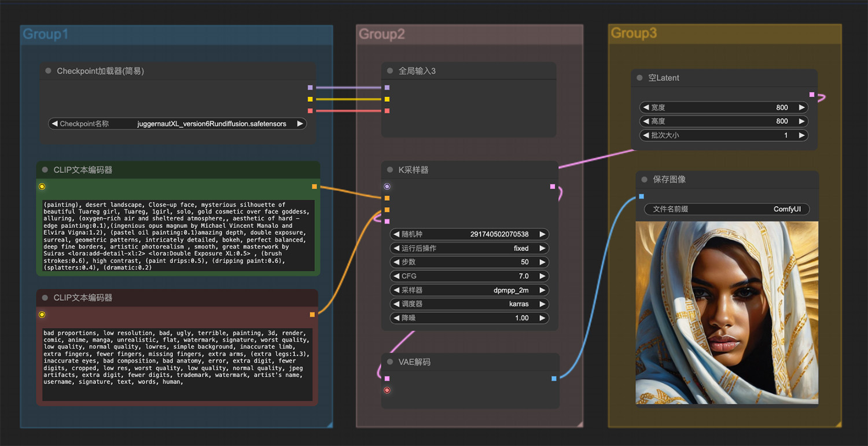868x446 pixels.
Task: Click the blue image input port on 保存图像
Action: [x=641, y=197]
